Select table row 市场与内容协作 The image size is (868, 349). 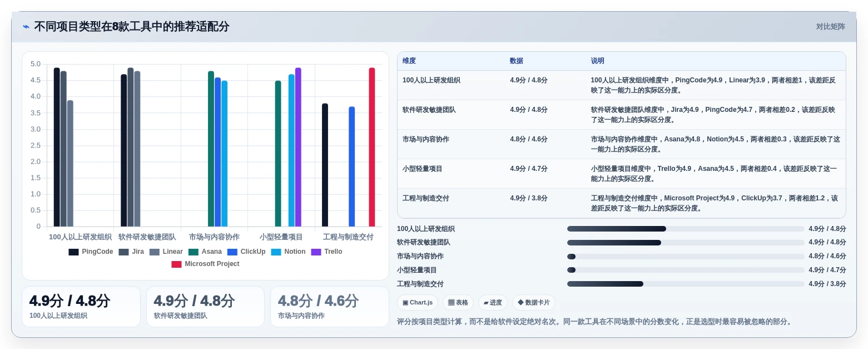point(622,144)
